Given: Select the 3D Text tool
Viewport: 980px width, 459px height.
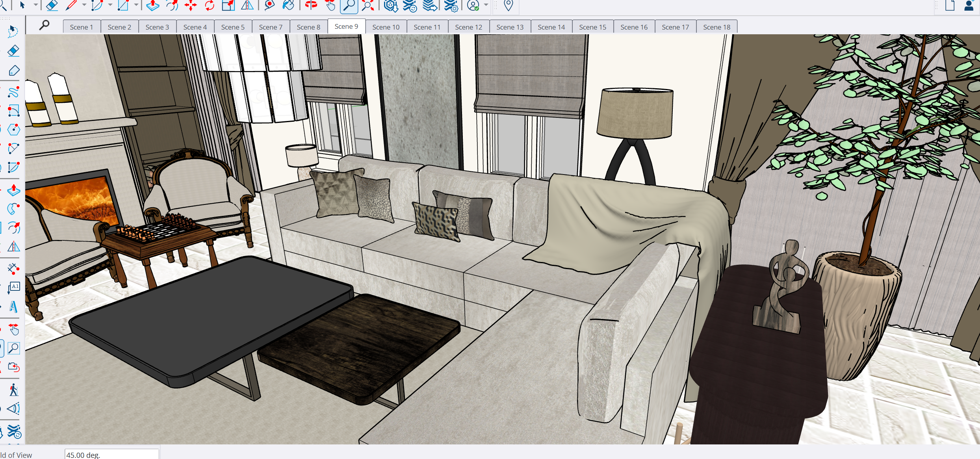Looking at the screenshot, I should [13, 307].
